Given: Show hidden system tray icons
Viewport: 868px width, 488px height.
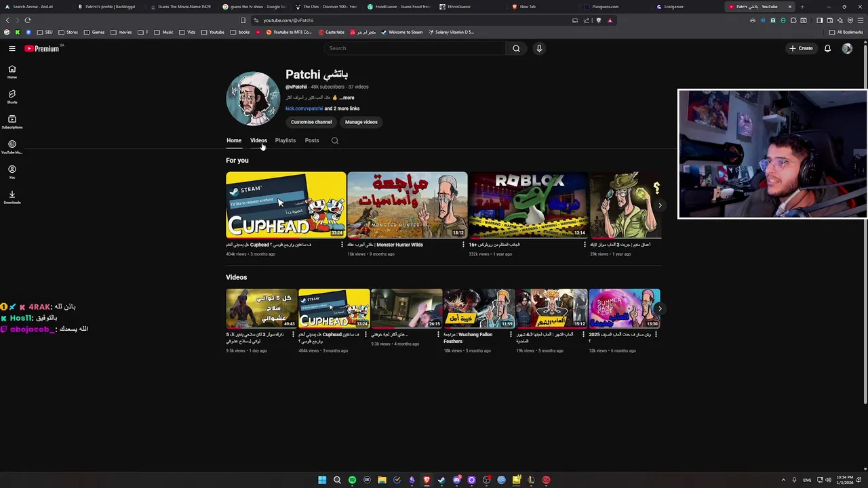Looking at the screenshot, I should click(783, 480).
